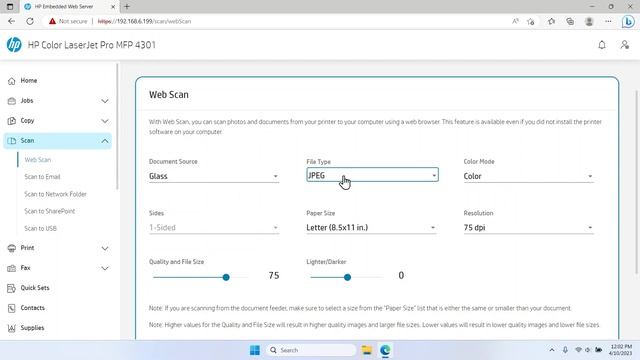Collapse the Scan menu chevron
This screenshot has width=640, height=360.
tap(105, 141)
